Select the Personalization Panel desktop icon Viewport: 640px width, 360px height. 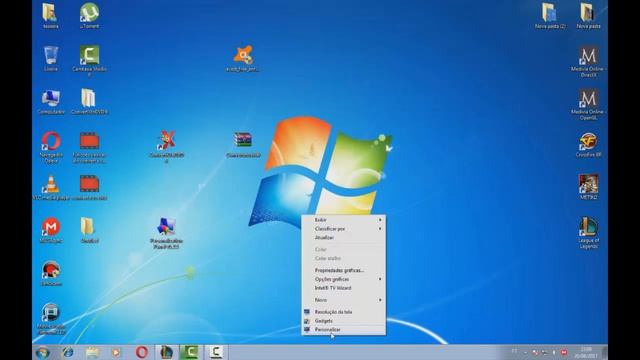pos(166,233)
